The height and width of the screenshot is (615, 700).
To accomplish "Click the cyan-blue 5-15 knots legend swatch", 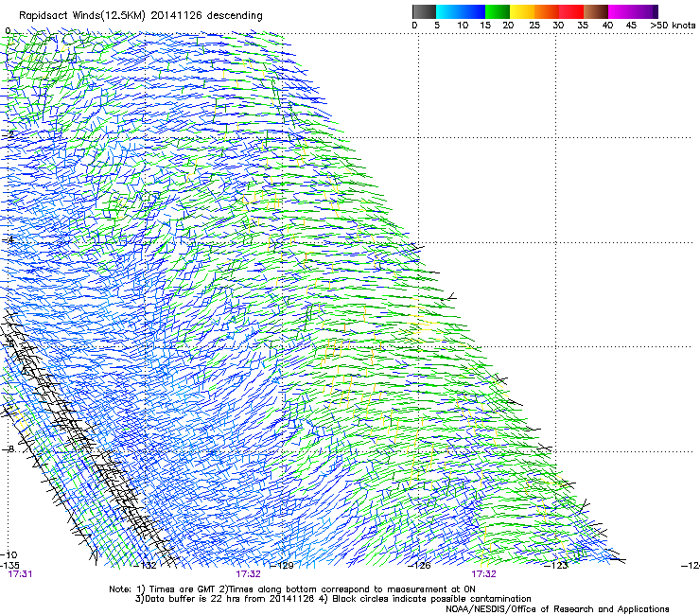I will click(x=461, y=11).
